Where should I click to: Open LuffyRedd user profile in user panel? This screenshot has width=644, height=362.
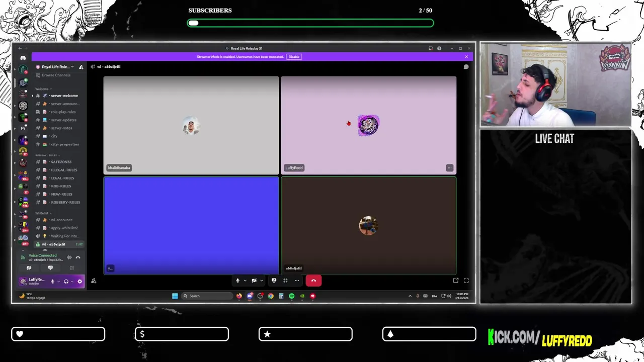(x=34, y=282)
